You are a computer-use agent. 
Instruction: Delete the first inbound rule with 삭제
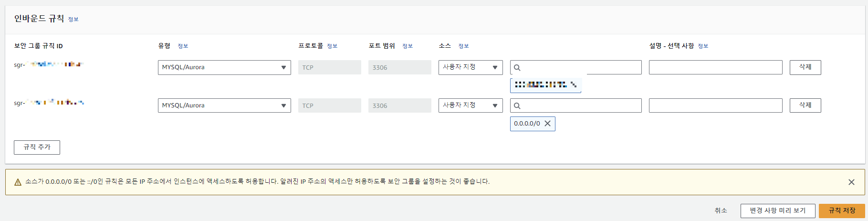[x=805, y=67]
